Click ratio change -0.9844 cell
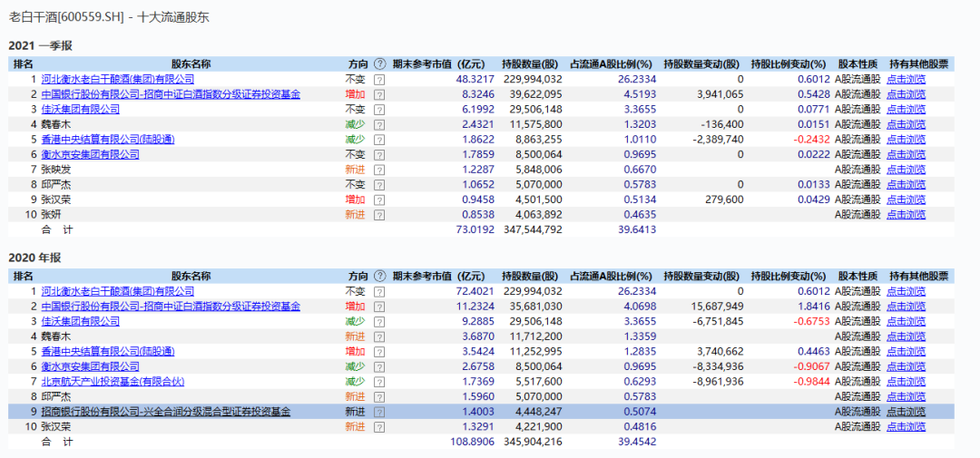 811,382
